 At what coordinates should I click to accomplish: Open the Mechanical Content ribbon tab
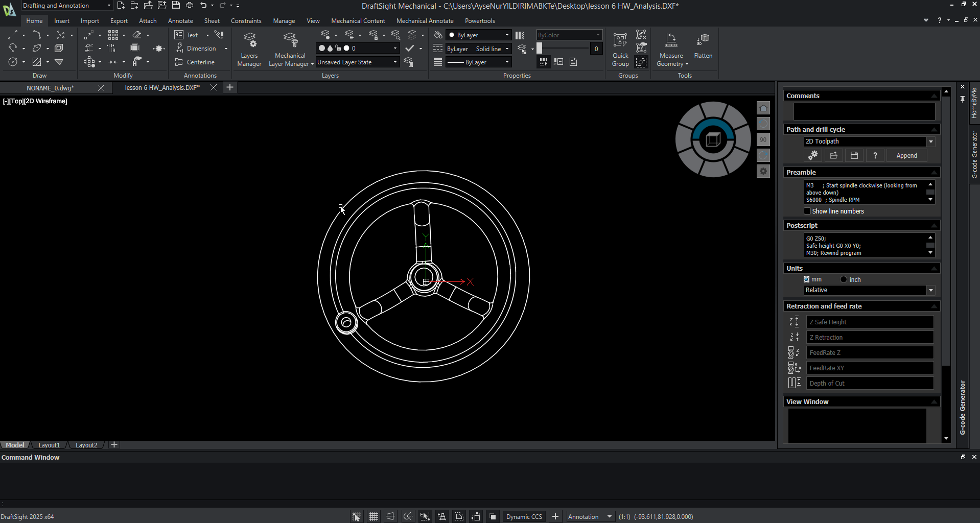358,21
